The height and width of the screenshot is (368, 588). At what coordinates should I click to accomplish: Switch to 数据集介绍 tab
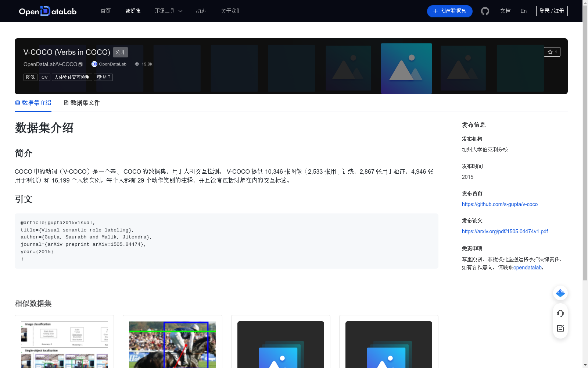[33, 103]
